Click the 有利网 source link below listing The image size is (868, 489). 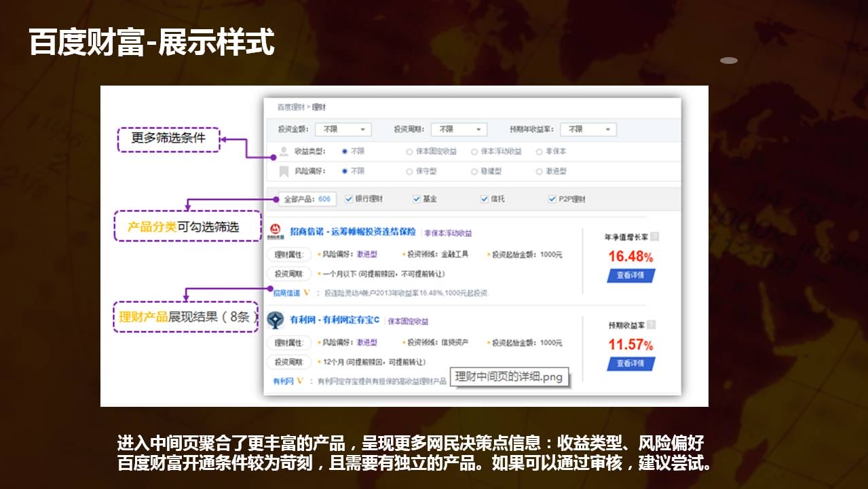tap(283, 381)
